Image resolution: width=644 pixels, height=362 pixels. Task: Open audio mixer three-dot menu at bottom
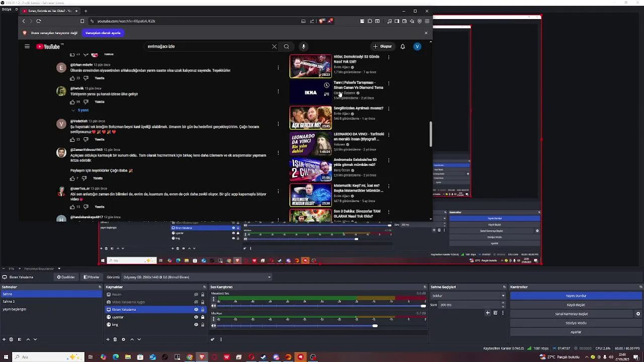coord(221,339)
